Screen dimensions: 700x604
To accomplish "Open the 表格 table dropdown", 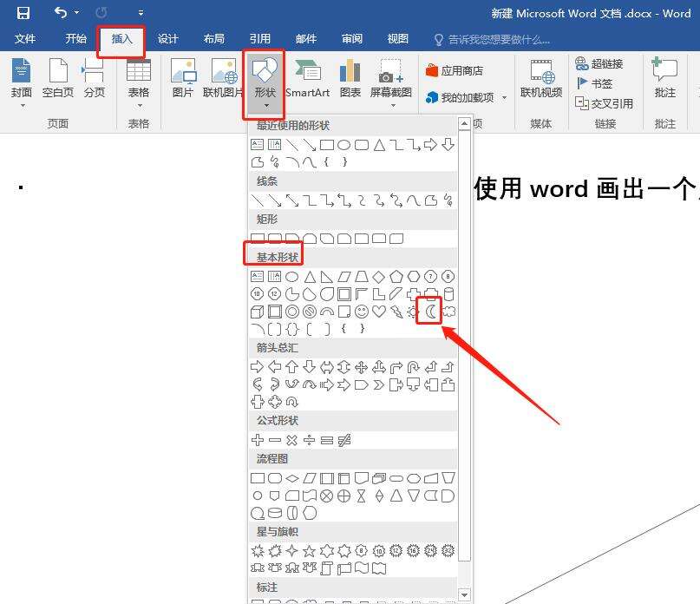I will coord(139,82).
